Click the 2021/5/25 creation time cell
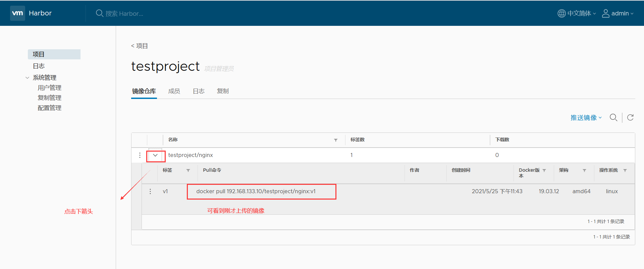This screenshot has width=644, height=269. [x=497, y=192]
